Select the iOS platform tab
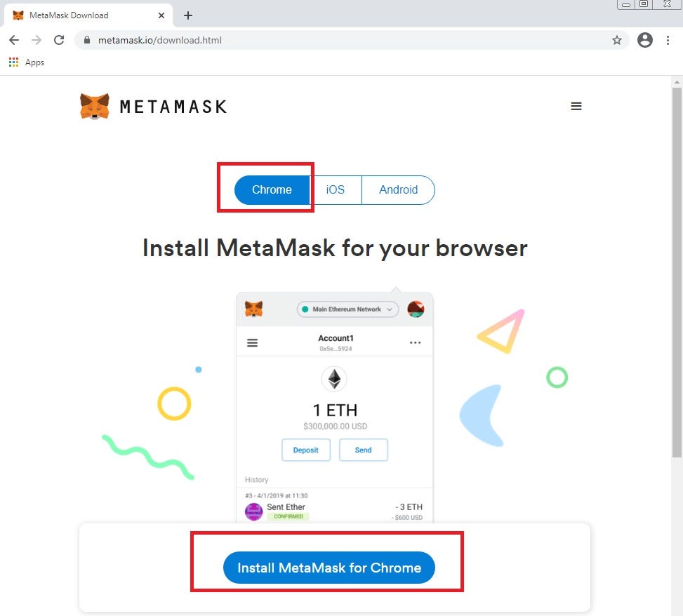Image resolution: width=683 pixels, height=616 pixels. tap(336, 190)
